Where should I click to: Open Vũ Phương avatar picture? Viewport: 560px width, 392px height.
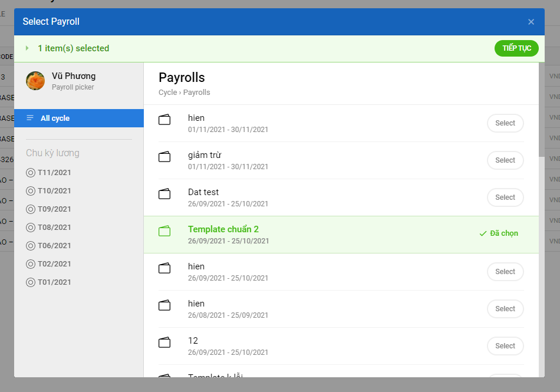[x=35, y=80]
